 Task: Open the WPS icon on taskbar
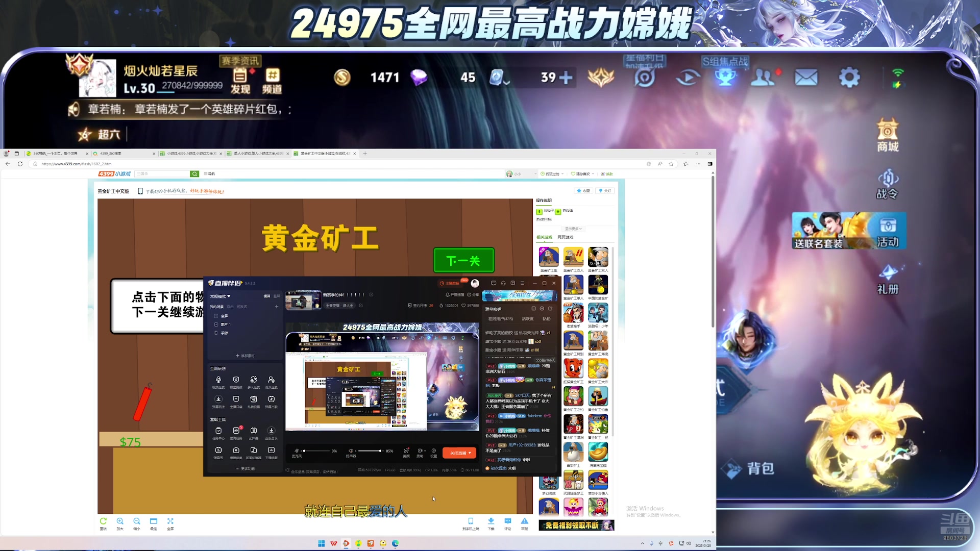point(334,544)
